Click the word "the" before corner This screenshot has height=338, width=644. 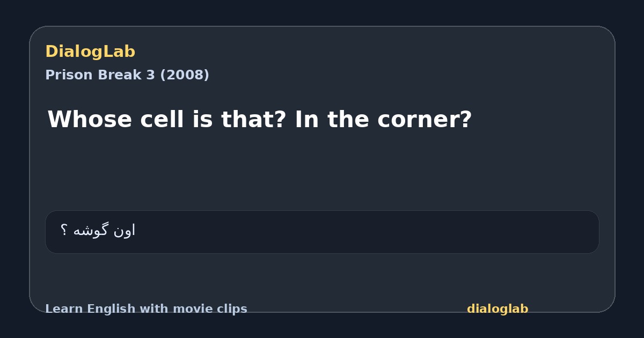(x=348, y=119)
